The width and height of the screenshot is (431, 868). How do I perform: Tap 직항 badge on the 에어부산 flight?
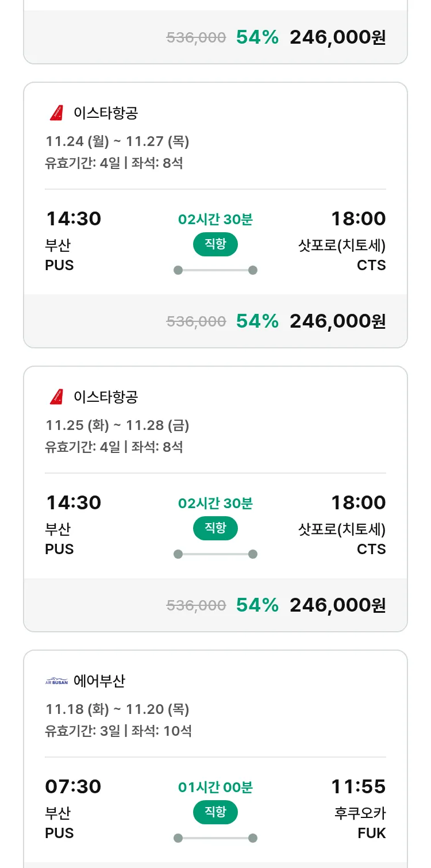[x=215, y=812]
